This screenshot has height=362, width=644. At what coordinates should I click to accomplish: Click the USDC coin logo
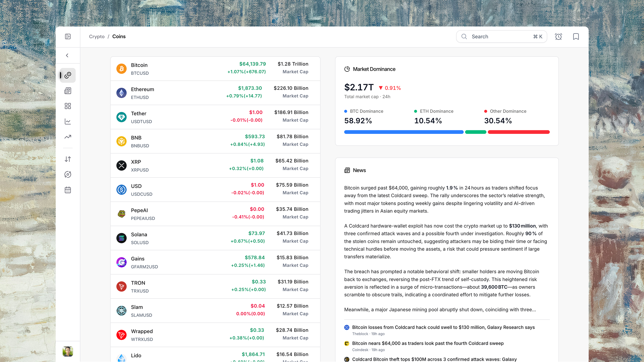(121, 190)
